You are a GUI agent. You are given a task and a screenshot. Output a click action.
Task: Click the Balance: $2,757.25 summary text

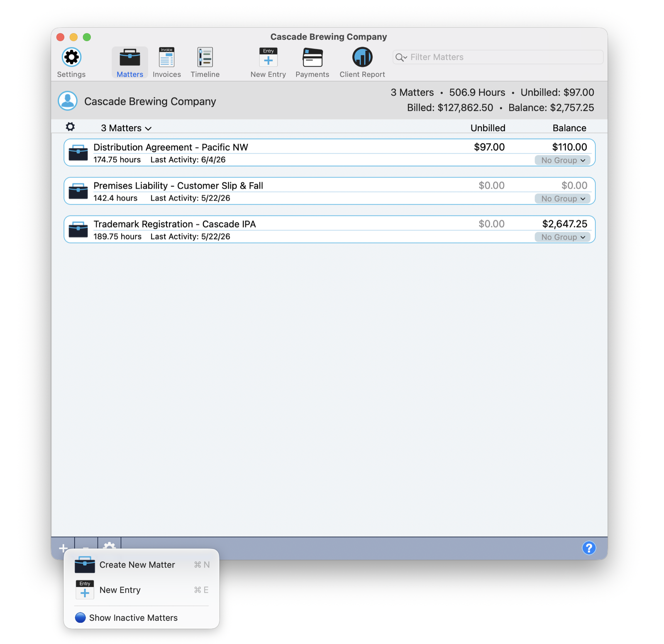tap(551, 108)
